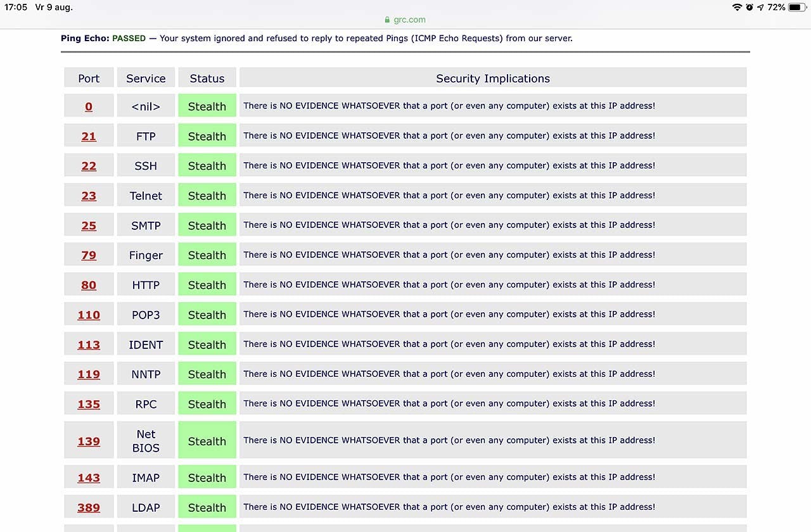
Task: Click security implications text for FTP row
Action: click(x=449, y=136)
